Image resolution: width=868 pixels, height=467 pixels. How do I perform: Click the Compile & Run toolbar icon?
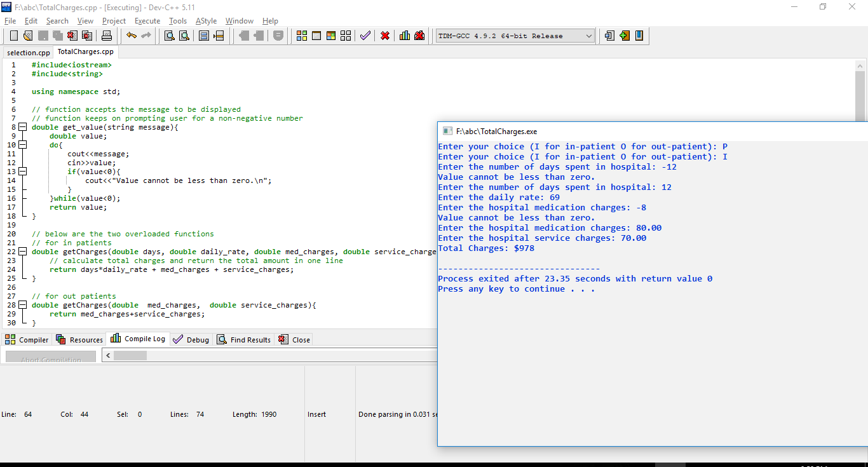click(331, 36)
